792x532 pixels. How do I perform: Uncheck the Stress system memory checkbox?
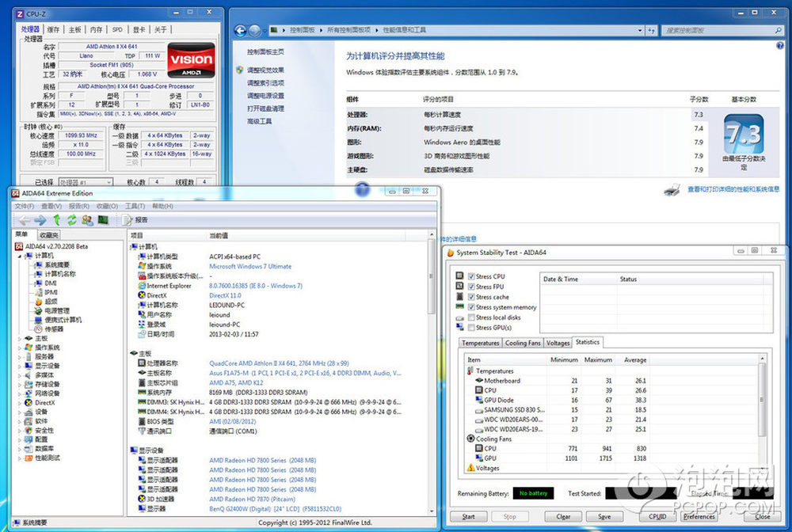(x=471, y=307)
